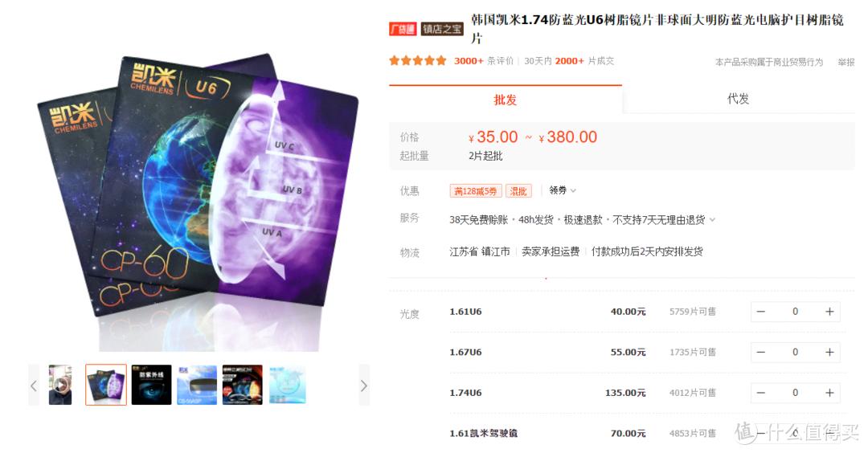Decrease quantity of 1.67U6 lens

point(760,353)
